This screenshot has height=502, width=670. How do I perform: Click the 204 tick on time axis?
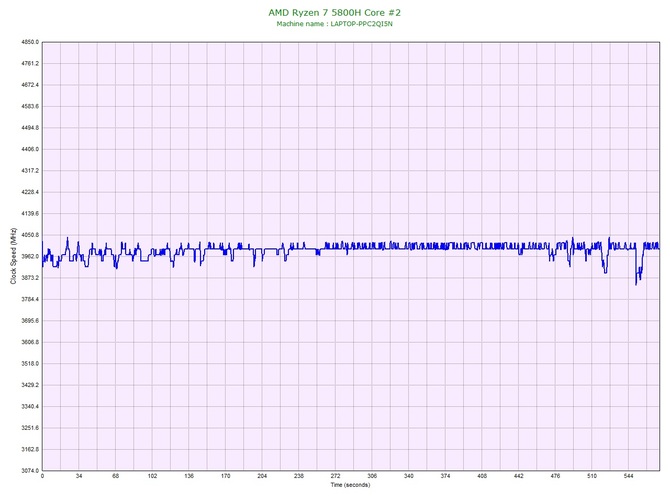pos(262,476)
